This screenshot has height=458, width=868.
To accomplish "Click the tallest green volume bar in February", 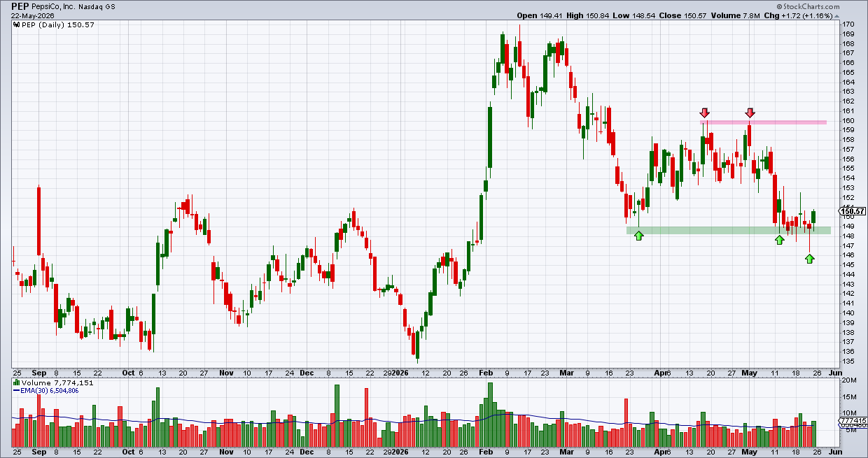I will point(490,415).
